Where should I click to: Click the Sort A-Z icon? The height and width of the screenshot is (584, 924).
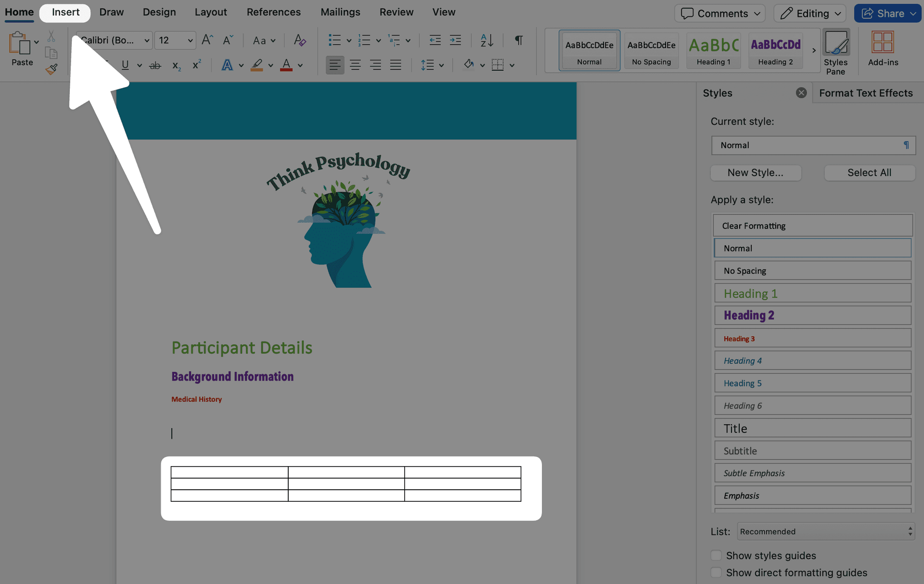tap(487, 40)
